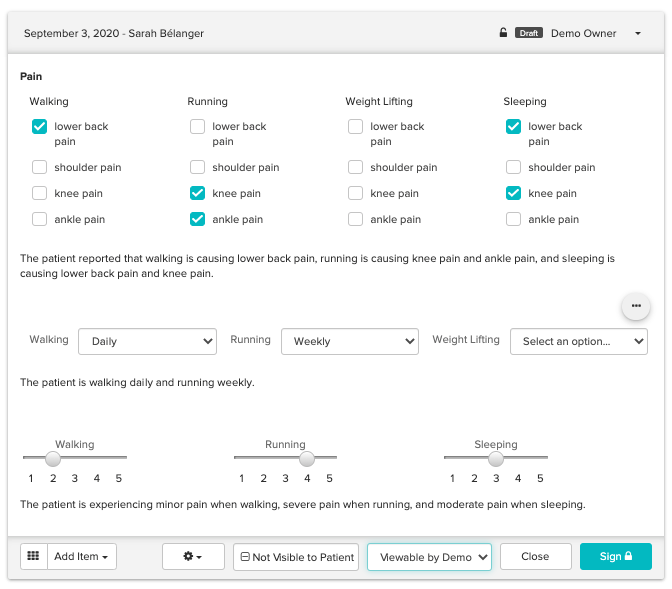Open the Demo Owner caret menu
Screen dimensions: 672x589
click(x=638, y=34)
